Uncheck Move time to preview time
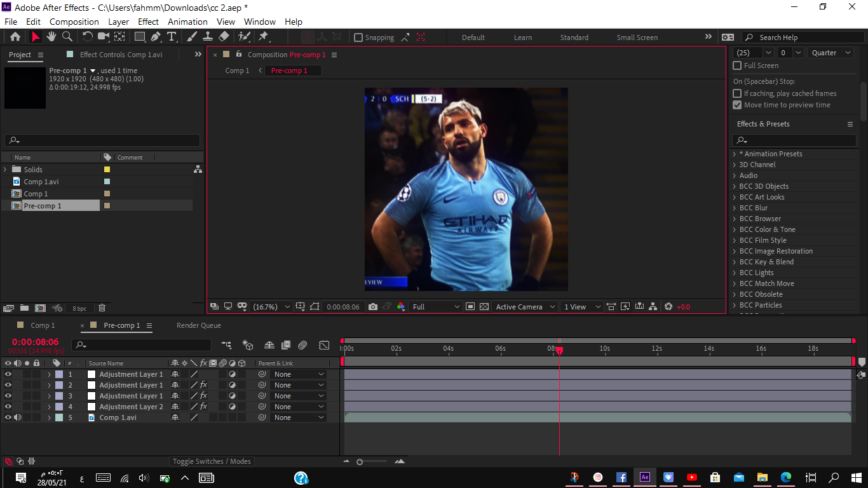868x488 pixels. pos(737,105)
